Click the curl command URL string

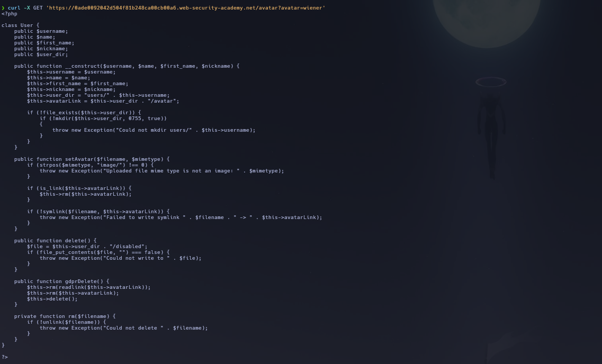pyautogui.click(x=185, y=7)
